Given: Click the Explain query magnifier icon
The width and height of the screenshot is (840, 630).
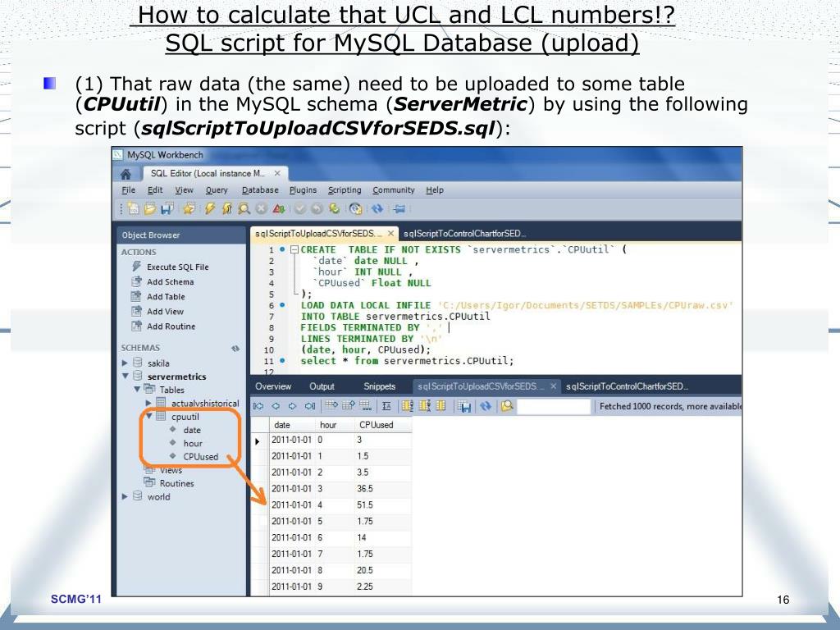Looking at the screenshot, I should [x=244, y=208].
